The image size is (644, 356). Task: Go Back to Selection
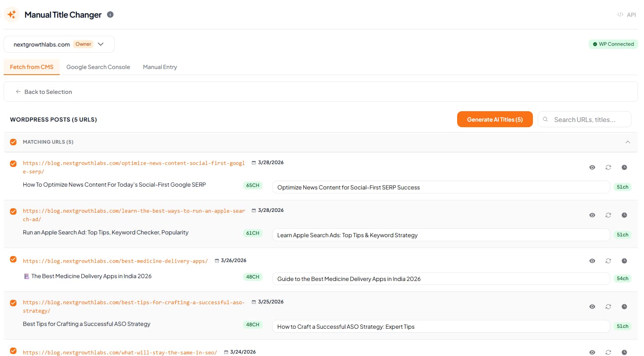tap(44, 92)
